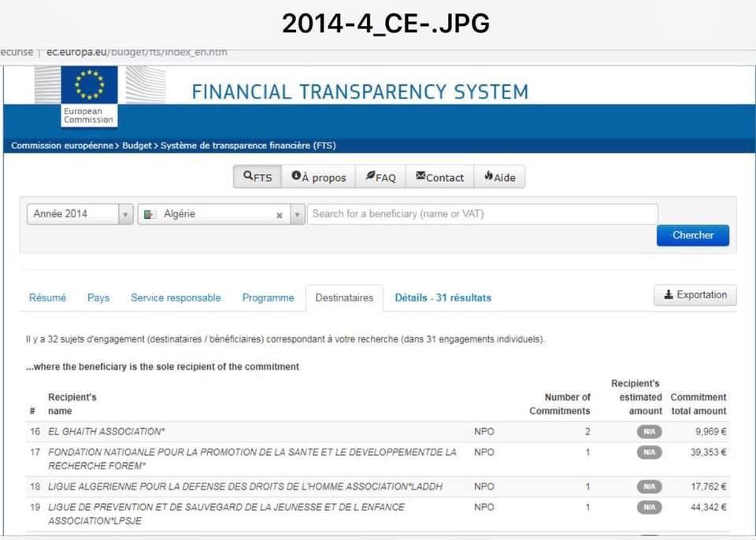
Task: Expand the Année 2014 year dropdown
Action: [x=126, y=215]
